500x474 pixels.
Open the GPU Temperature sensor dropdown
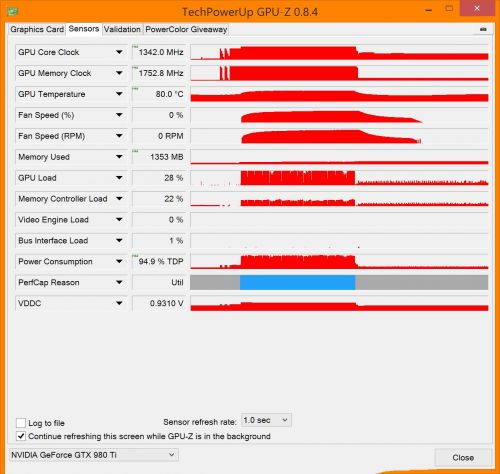click(x=119, y=94)
